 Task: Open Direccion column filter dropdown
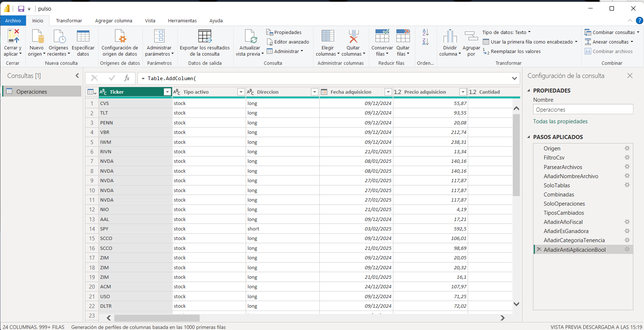click(x=315, y=92)
